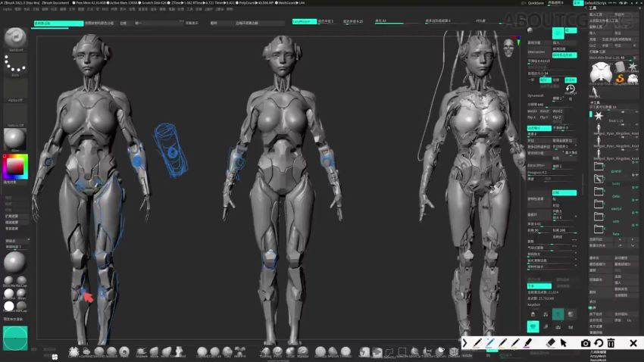Select the TransPose mannequin brush in bottom shelf

(x=180, y=351)
